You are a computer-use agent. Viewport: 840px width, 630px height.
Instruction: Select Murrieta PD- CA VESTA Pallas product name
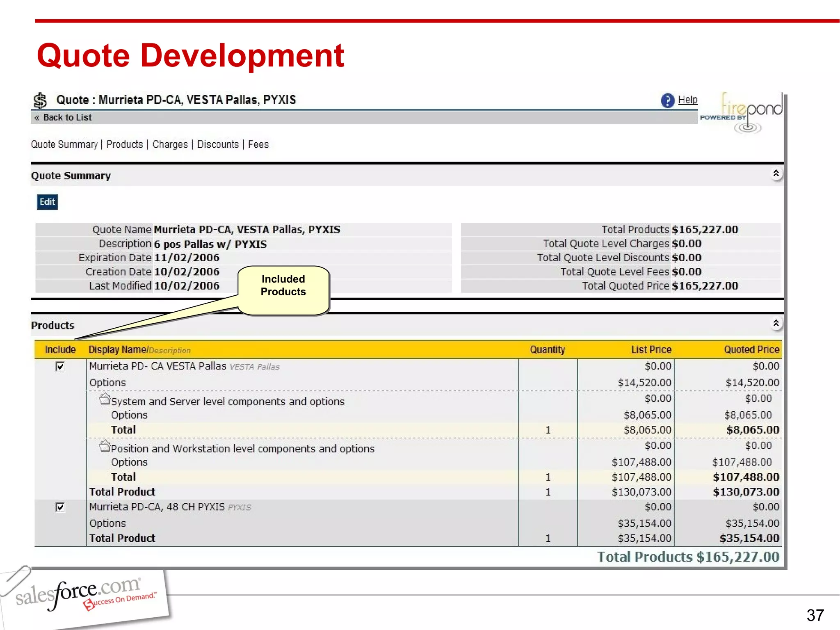point(158,366)
